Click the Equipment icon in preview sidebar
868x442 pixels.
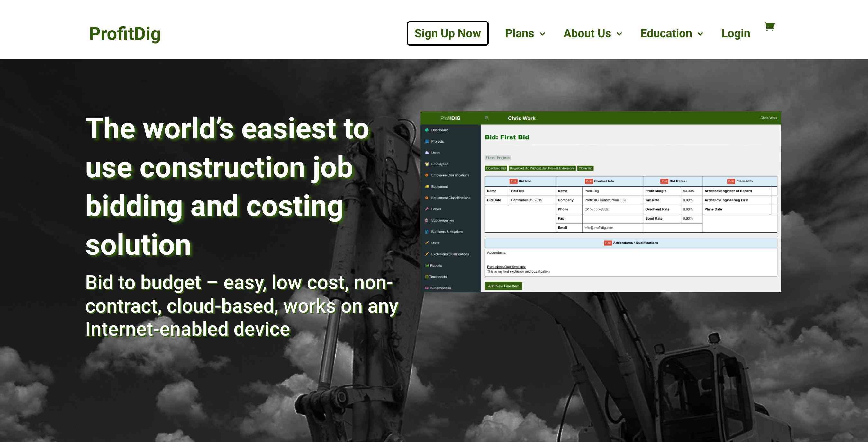[x=427, y=187]
